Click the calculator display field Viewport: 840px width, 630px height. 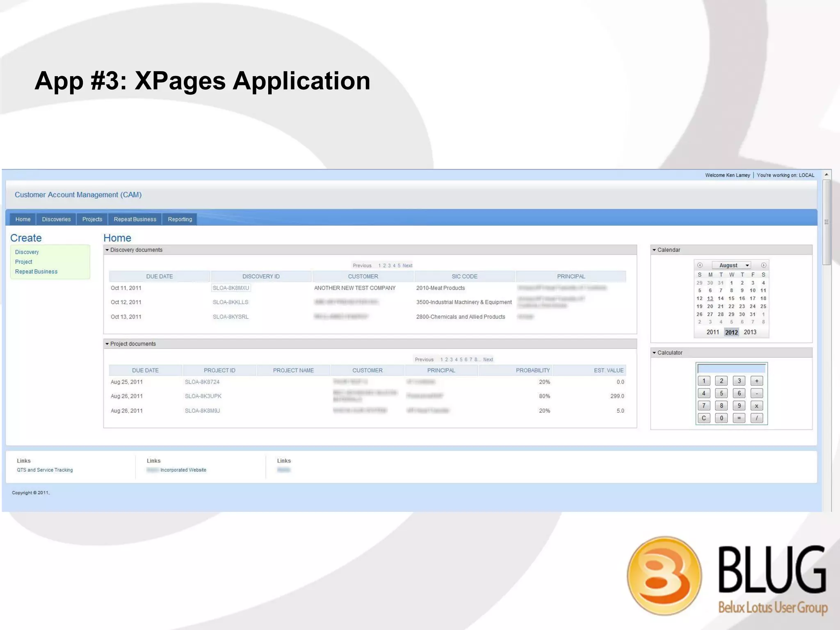tap(731, 368)
